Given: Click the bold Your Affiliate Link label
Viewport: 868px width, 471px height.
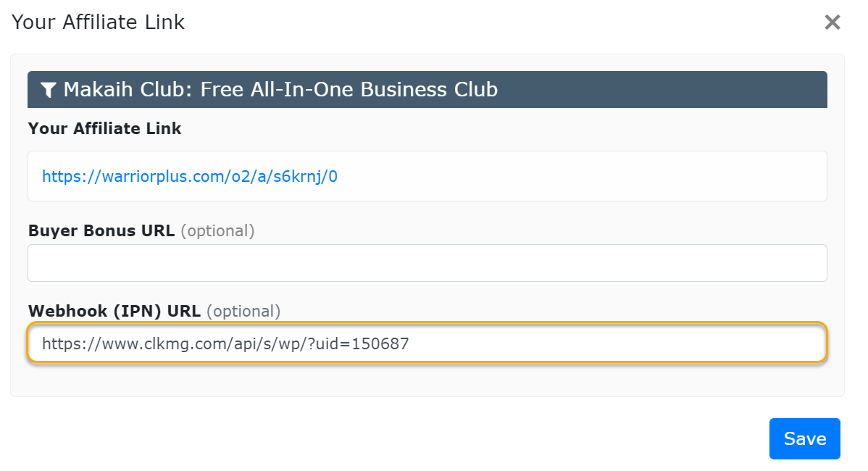Looking at the screenshot, I should coord(104,129).
